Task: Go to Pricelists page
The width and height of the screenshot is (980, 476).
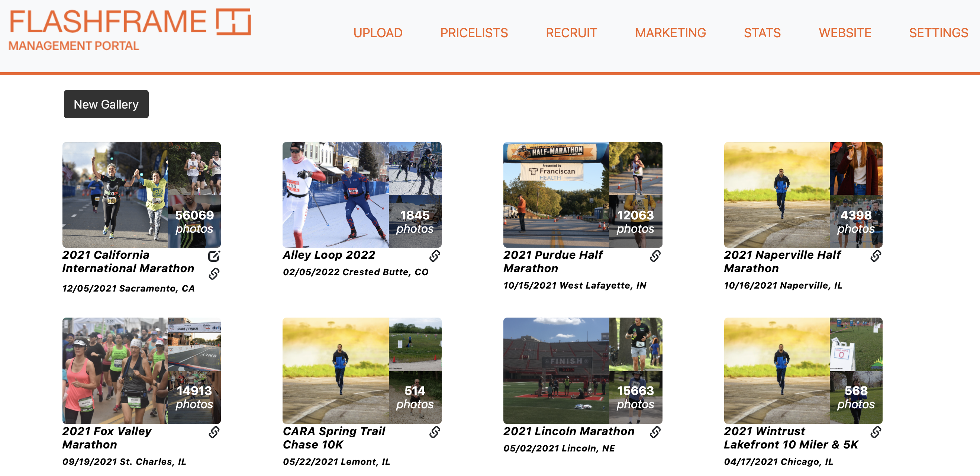Action: point(474,33)
